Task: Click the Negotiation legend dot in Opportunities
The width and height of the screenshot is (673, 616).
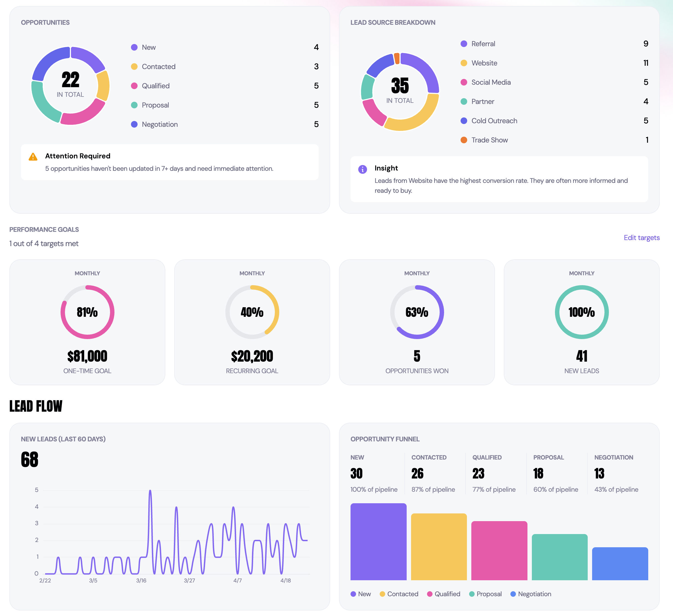Action: point(134,125)
